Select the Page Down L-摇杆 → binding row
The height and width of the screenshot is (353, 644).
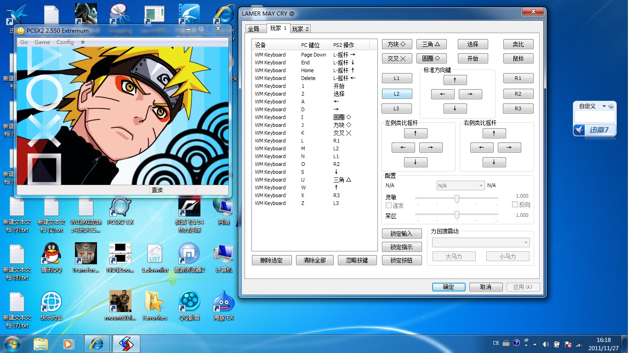pyautogui.click(x=314, y=55)
